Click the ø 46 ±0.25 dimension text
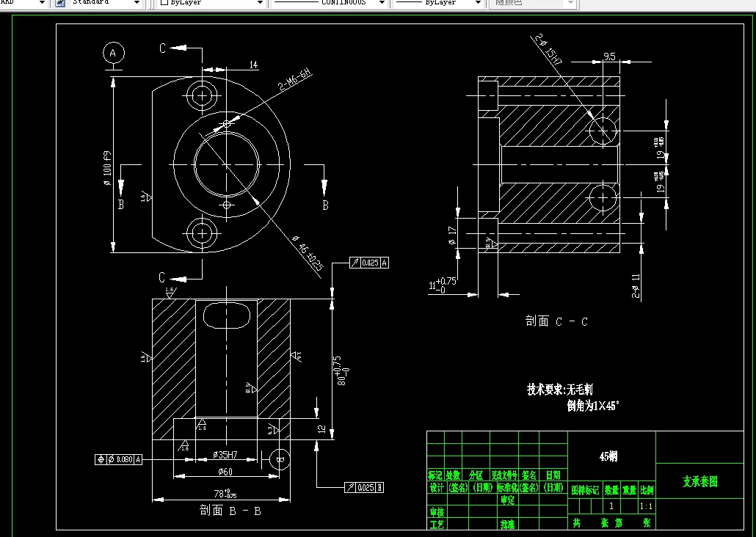The image size is (756, 537). 308,252
